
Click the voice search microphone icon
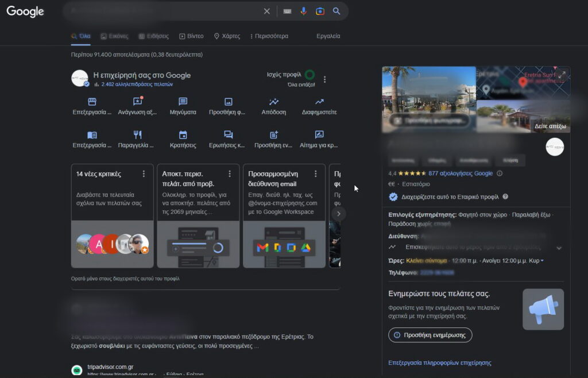pyautogui.click(x=304, y=11)
